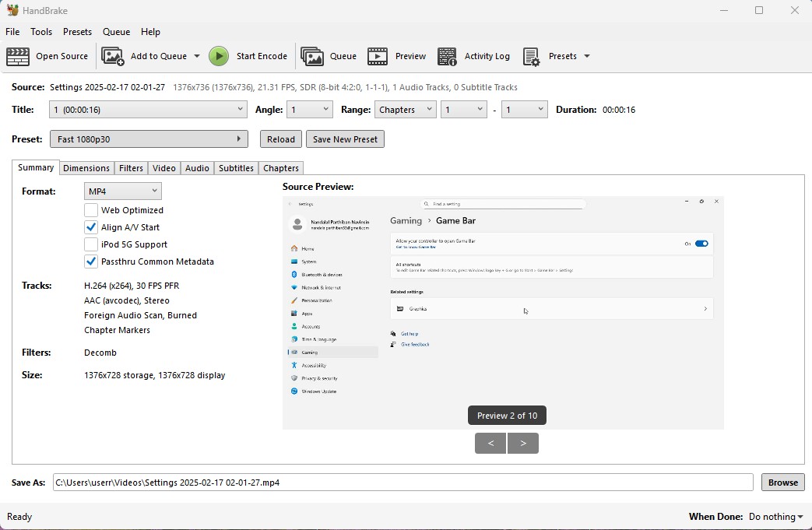Show the next preview image

pos(523,443)
